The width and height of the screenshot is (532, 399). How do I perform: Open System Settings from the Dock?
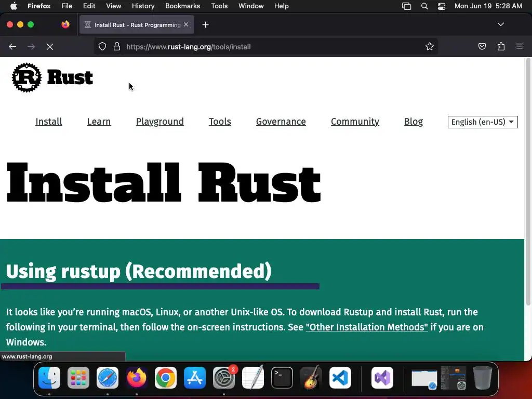click(224, 378)
